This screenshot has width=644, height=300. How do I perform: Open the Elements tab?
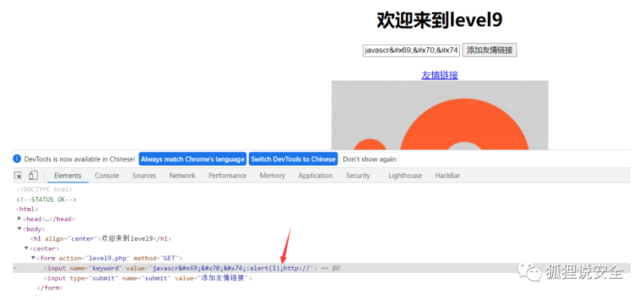pyautogui.click(x=68, y=175)
